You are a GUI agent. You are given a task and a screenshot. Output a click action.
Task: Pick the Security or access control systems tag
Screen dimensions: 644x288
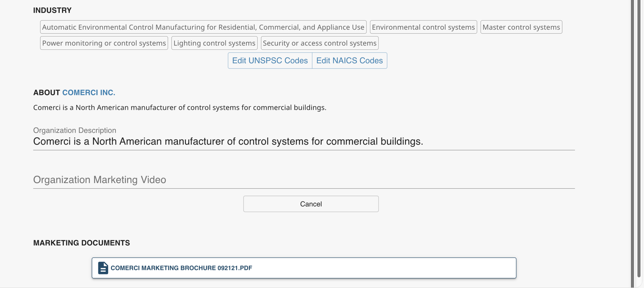click(319, 43)
